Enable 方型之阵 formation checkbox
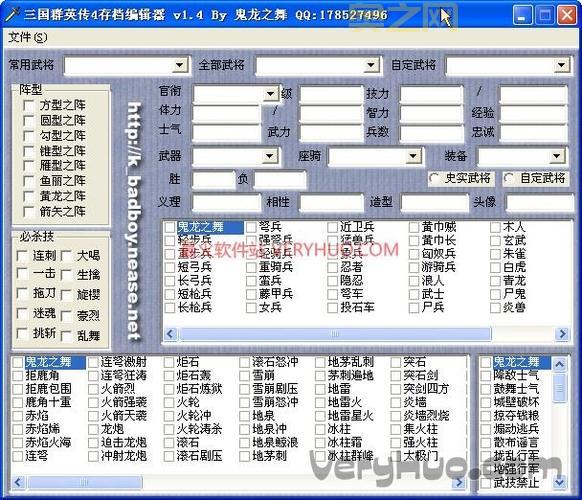582x500 pixels. [29, 105]
